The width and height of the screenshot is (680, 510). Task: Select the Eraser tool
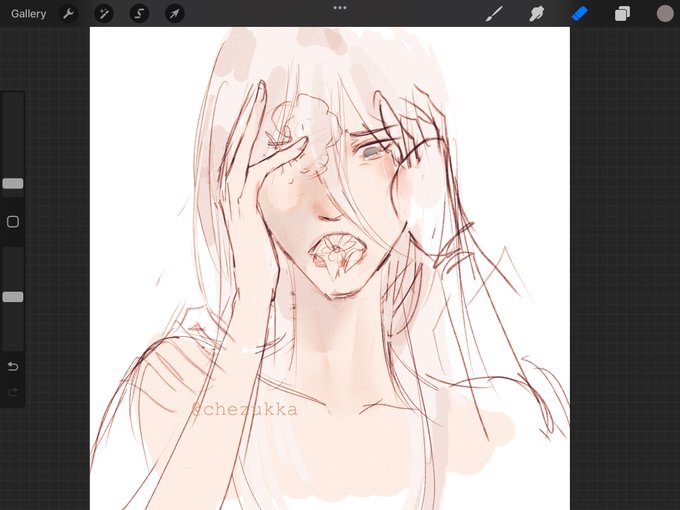pyautogui.click(x=579, y=14)
